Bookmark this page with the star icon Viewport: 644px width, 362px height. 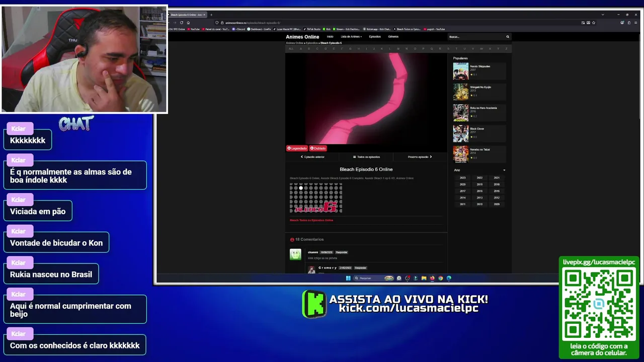click(x=594, y=23)
